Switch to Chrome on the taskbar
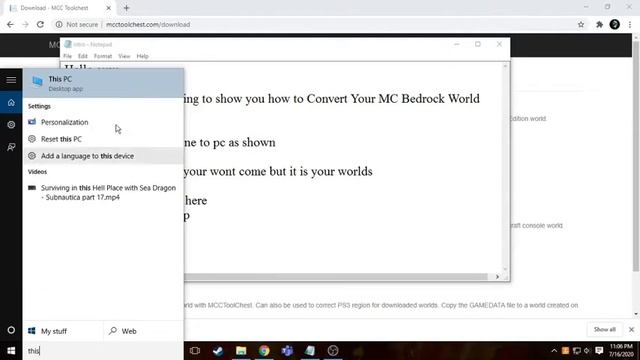The image size is (640, 360). point(264,351)
